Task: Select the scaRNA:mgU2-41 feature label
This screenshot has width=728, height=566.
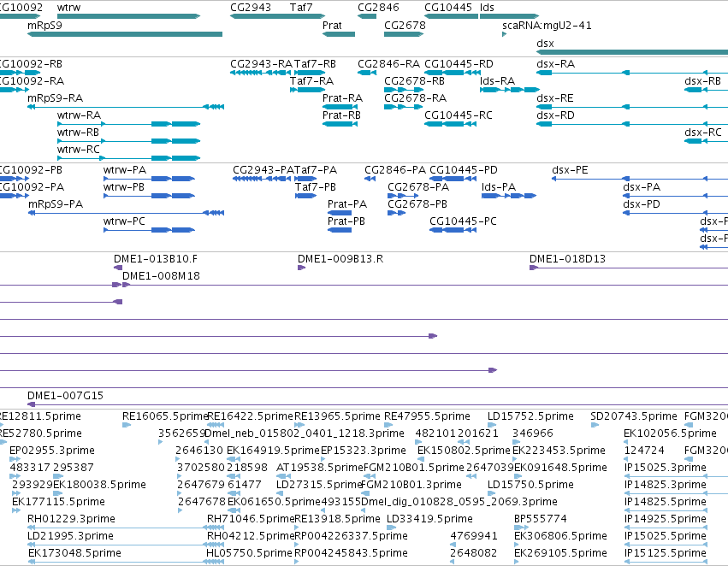Action: click(x=547, y=26)
